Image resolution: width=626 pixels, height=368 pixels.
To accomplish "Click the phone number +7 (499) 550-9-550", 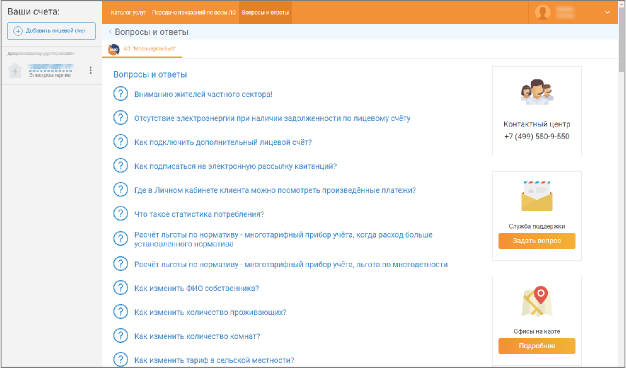I will (537, 136).
